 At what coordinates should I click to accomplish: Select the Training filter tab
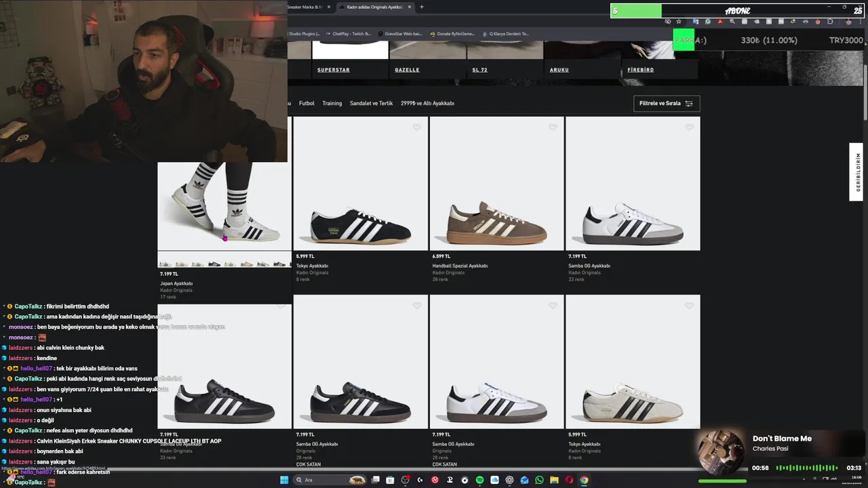[x=332, y=103]
